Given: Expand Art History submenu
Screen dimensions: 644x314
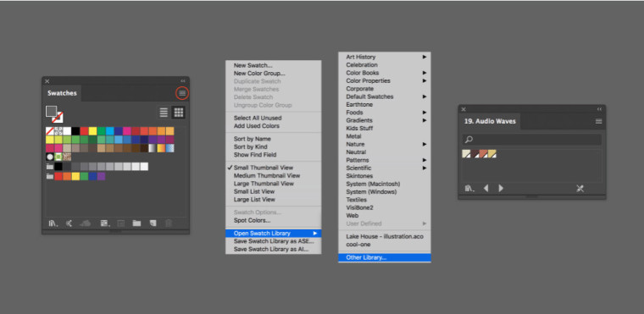Looking at the screenshot, I should click(385, 57).
